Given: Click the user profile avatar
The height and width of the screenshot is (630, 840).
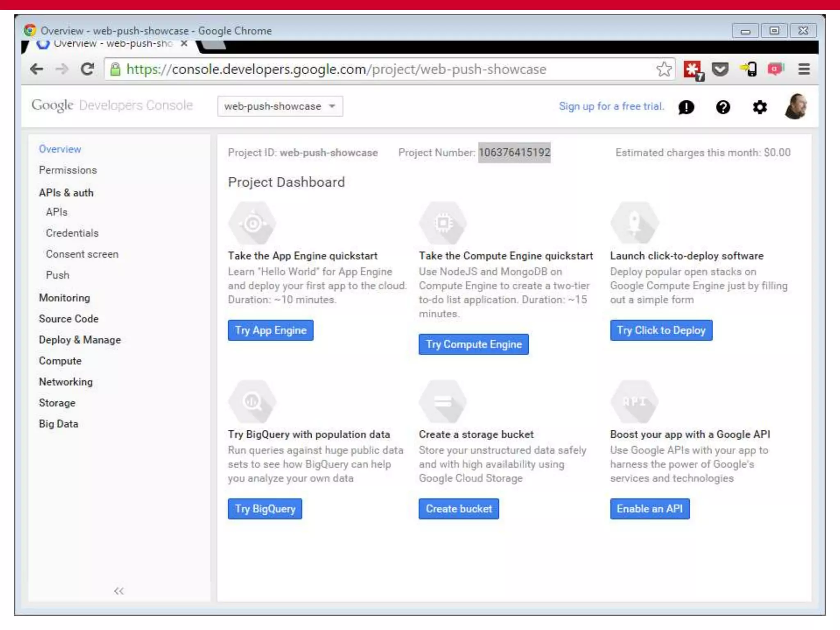Looking at the screenshot, I should [796, 106].
